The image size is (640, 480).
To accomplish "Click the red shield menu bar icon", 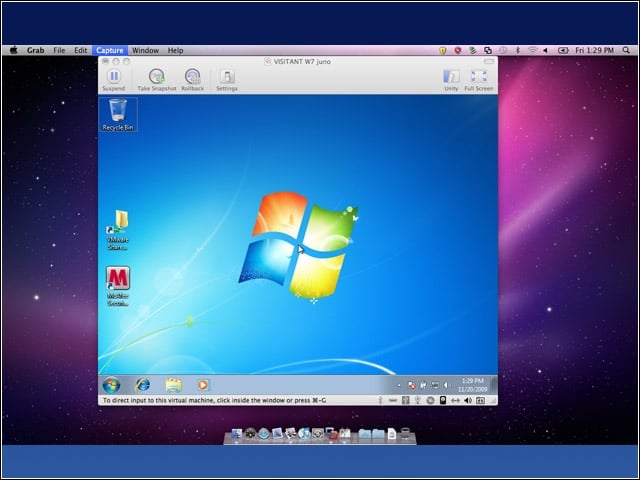I will click(458, 50).
